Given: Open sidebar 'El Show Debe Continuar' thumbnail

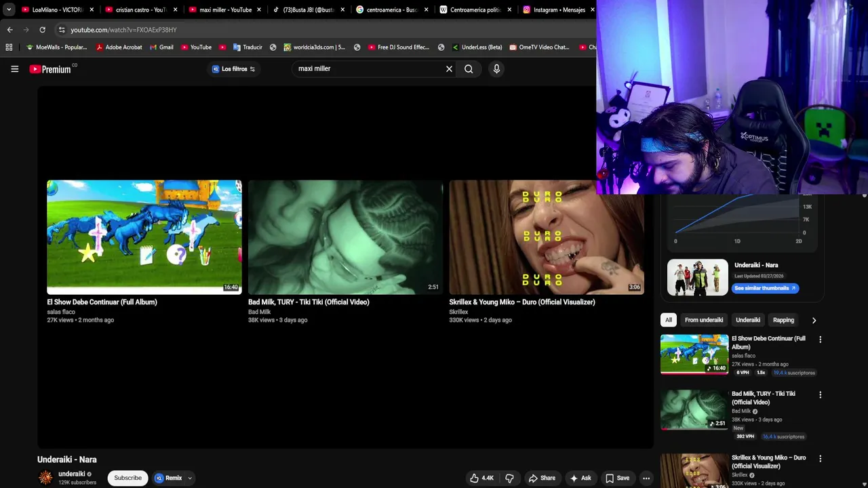Looking at the screenshot, I should pyautogui.click(x=694, y=354).
